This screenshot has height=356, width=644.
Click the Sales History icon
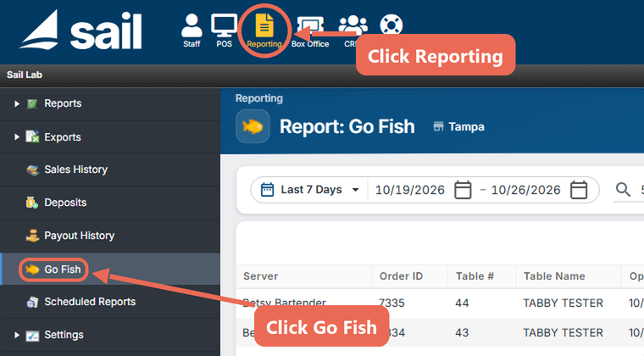[32, 170]
